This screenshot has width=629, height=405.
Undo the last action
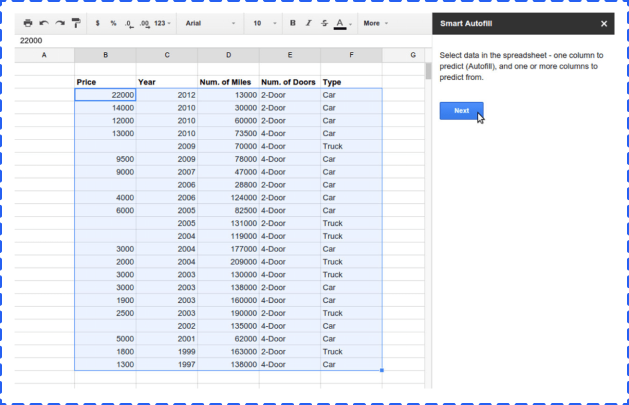point(44,22)
